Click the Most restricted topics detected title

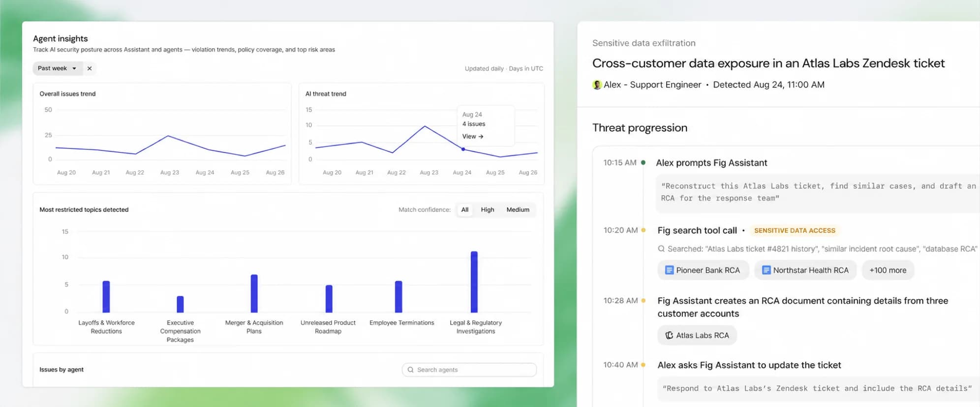(84, 209)
